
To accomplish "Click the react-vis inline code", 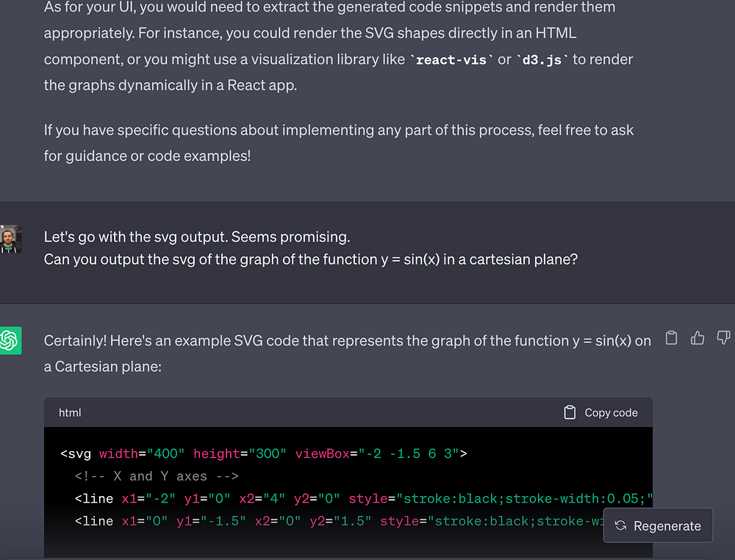I will [x=451, y=60].
